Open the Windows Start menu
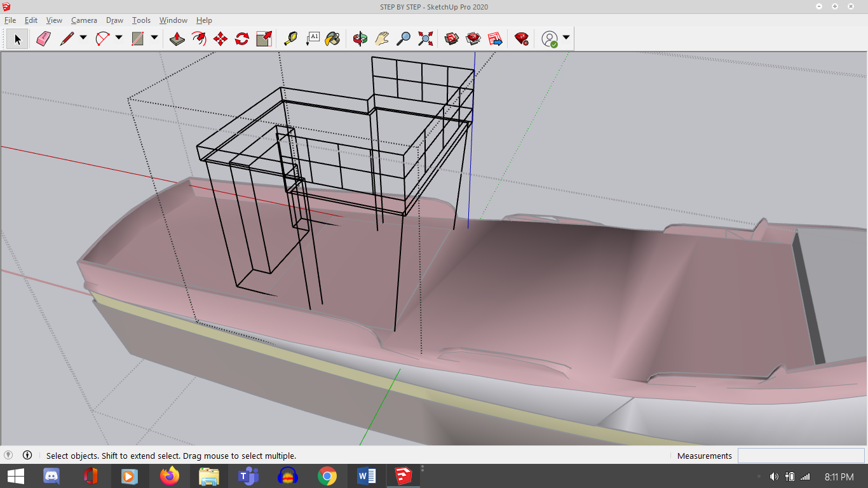Viewport: 868px width, 488px height. coord(16,476)
